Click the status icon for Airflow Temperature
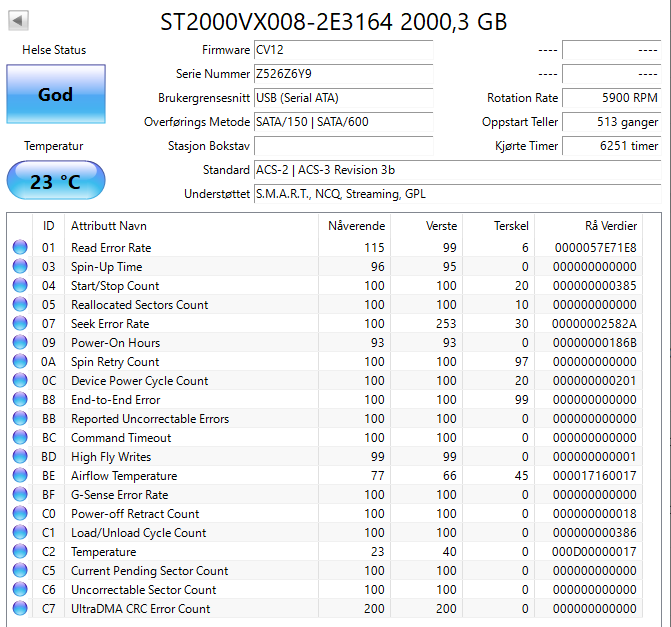This screenshot has width=671, height=627. click(20, 476)
